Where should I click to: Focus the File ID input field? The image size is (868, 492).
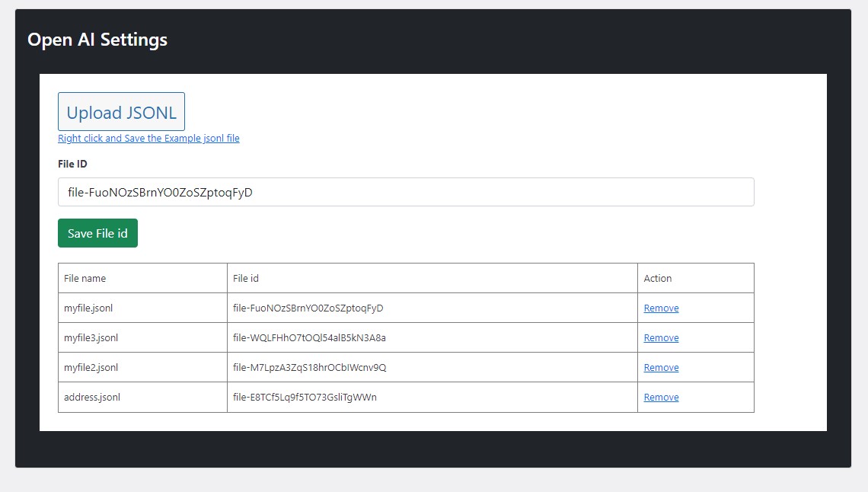click(406, 192)
